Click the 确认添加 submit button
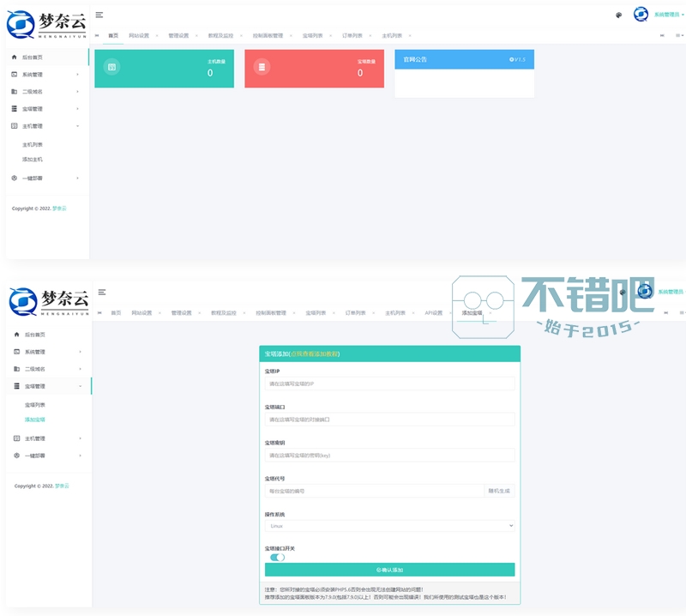Screen dimensions: 686x616 pyautogui.click(x=389, y=570)
